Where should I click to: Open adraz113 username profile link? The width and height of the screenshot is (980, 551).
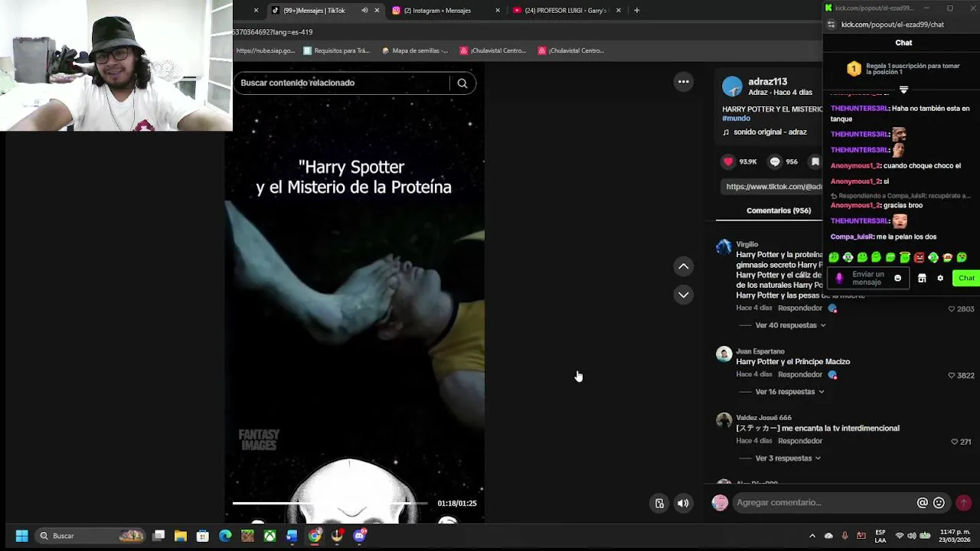(x=768, y=82)
